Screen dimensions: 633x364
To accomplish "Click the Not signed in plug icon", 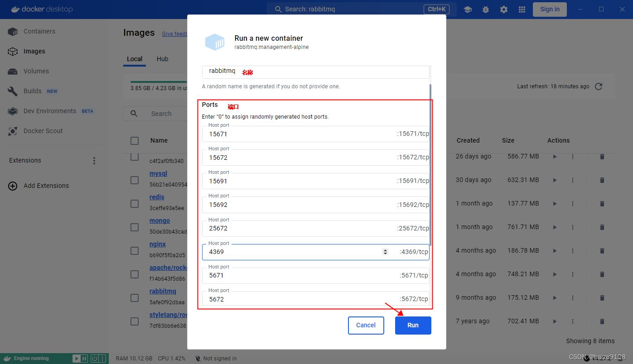I will click(x=198, y=359).
